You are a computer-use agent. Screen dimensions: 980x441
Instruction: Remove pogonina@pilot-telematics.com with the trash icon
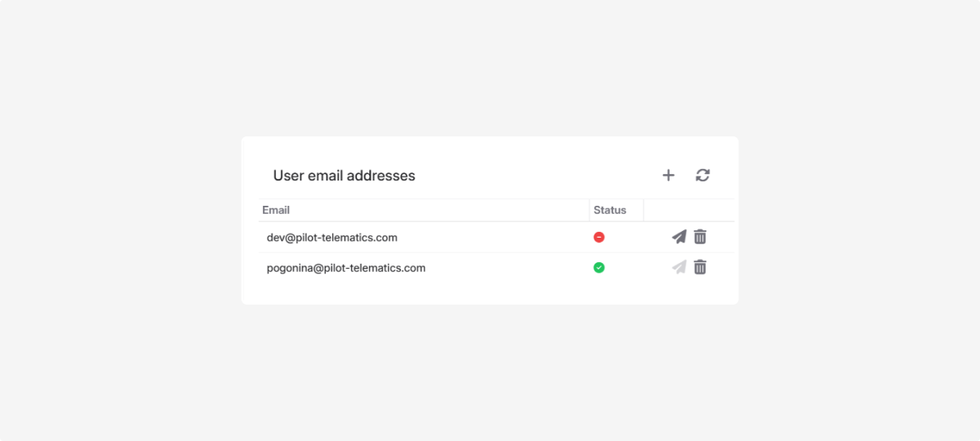(x=700, y=267)
